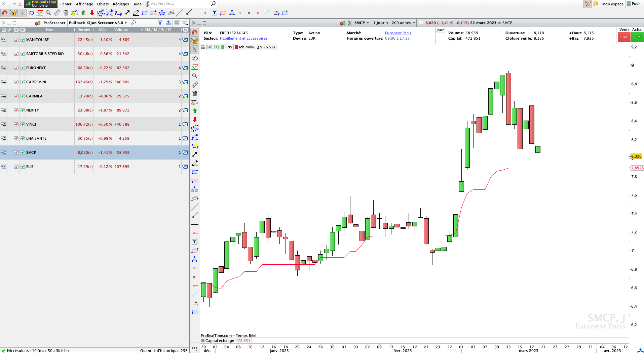Open the 1 jour timeframe dropdown
The height and width of the screenshot is (353, 644).
coord(381,23)
